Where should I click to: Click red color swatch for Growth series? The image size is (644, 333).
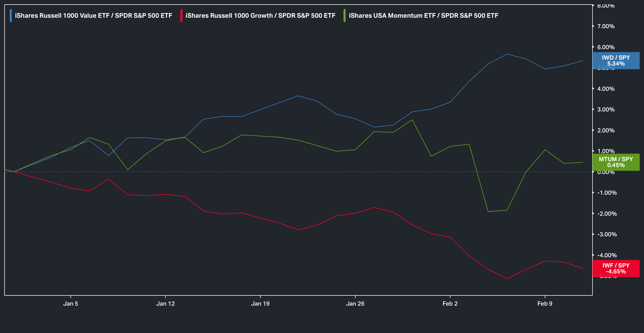181,16
